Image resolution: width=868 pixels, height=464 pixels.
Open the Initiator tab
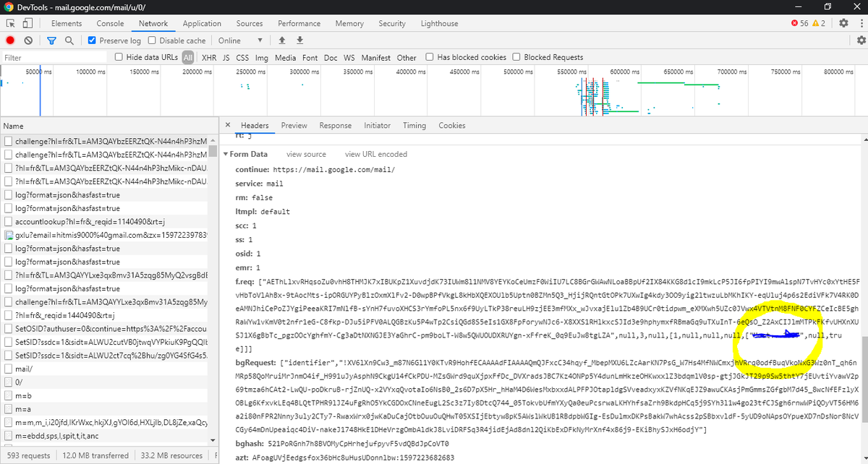pos(377,125)
